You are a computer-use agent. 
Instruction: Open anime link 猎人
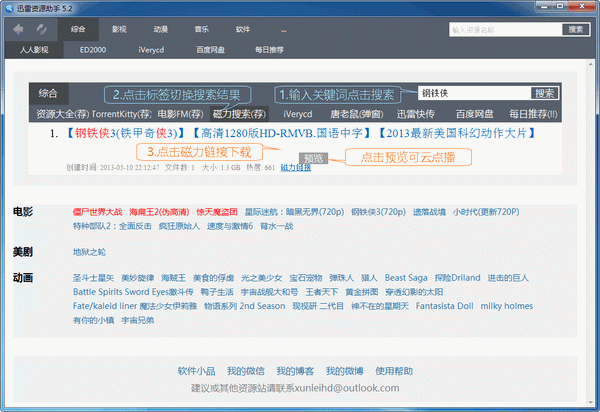click(369, 278)
